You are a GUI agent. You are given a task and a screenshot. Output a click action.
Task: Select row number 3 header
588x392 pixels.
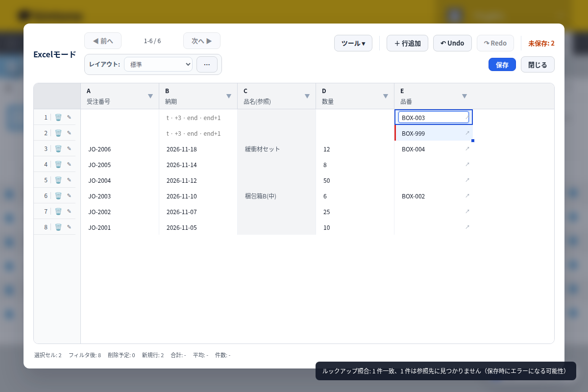[x=46, y=149]
